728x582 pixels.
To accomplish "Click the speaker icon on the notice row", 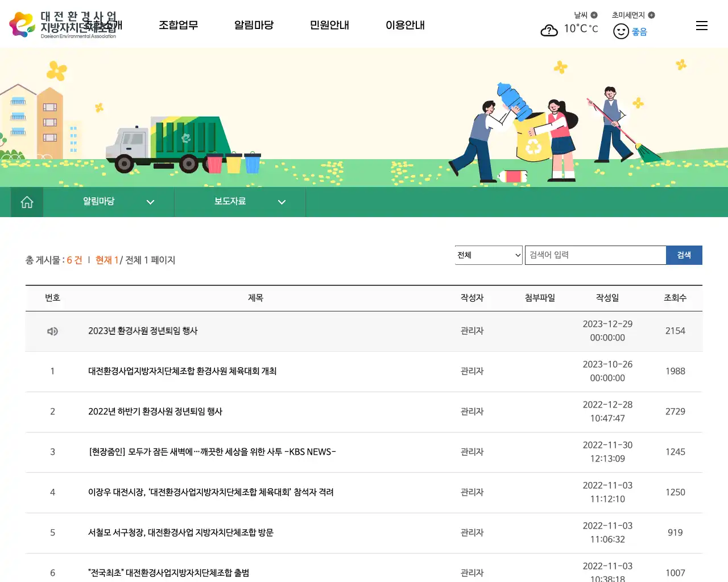I will coord(52,331).
